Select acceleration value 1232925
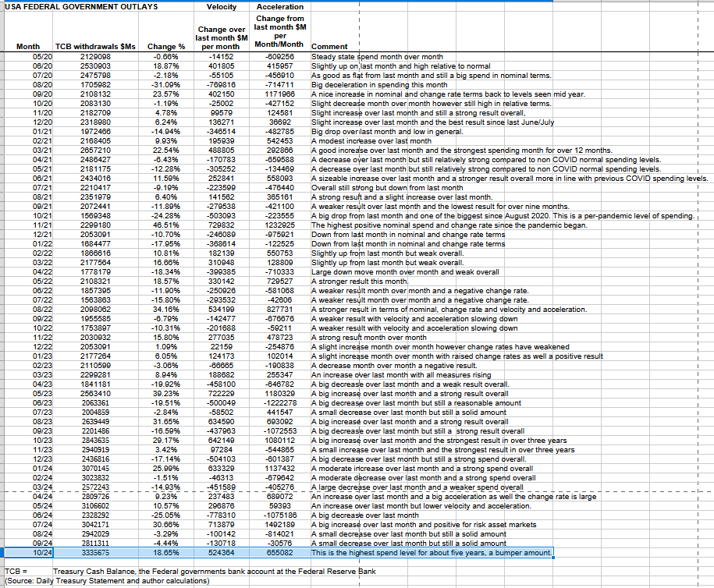The width and height of the screenshot is (714, 588). pyautogui.click(x=279, y=225)
